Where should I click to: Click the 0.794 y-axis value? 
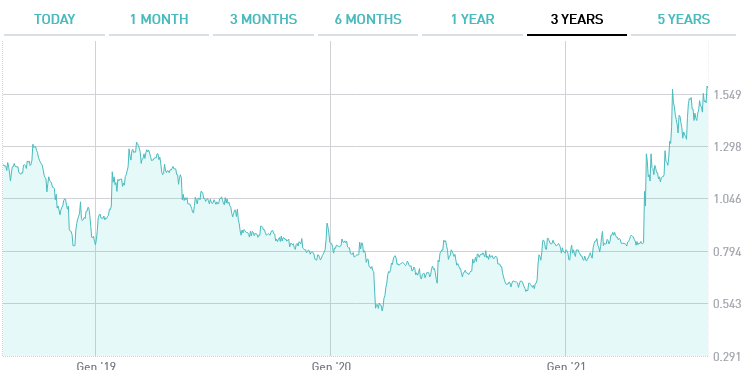point(728,251)
